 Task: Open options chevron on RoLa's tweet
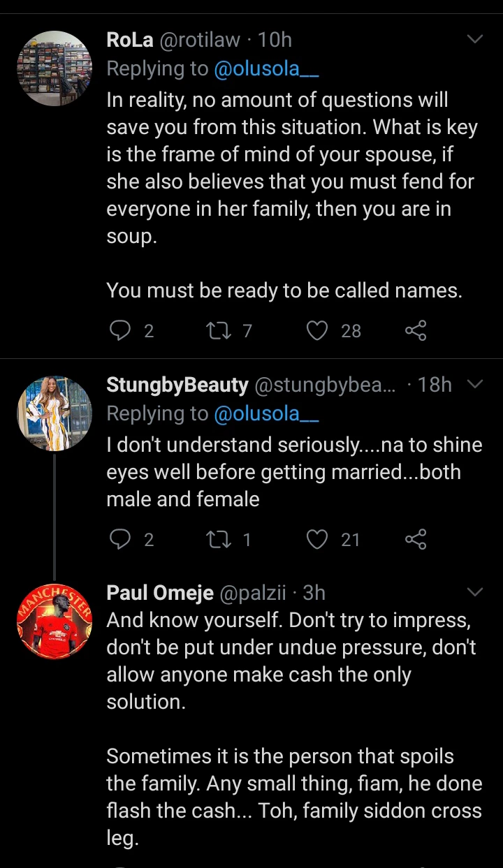click(x=475, y=39)
